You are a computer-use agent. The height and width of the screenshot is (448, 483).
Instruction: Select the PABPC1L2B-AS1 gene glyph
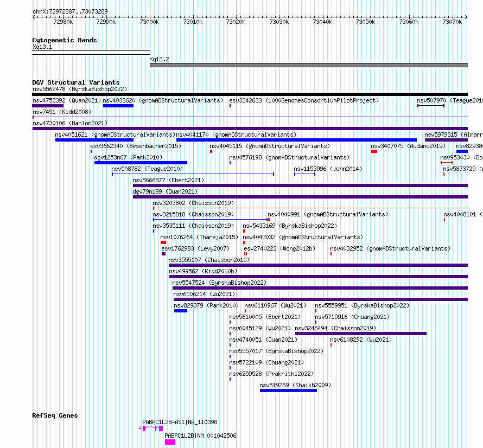[151, 428]
